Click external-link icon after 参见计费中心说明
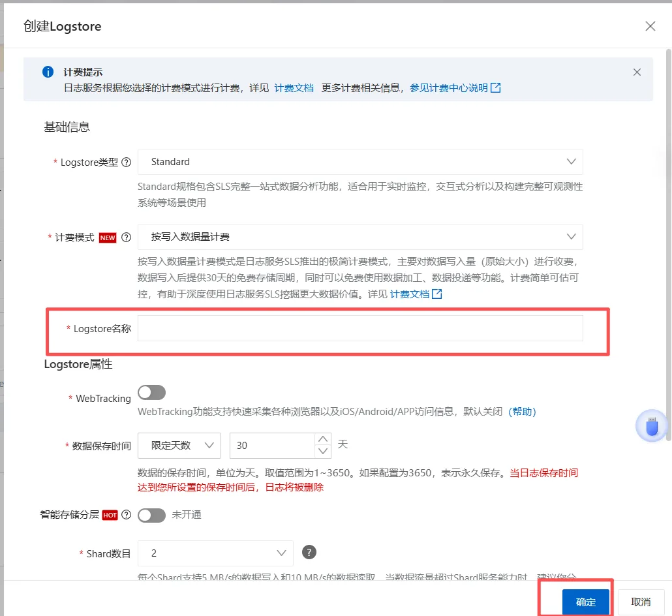Image resolution: width=672 pixels, height=616 pixels. click(495, 88)
